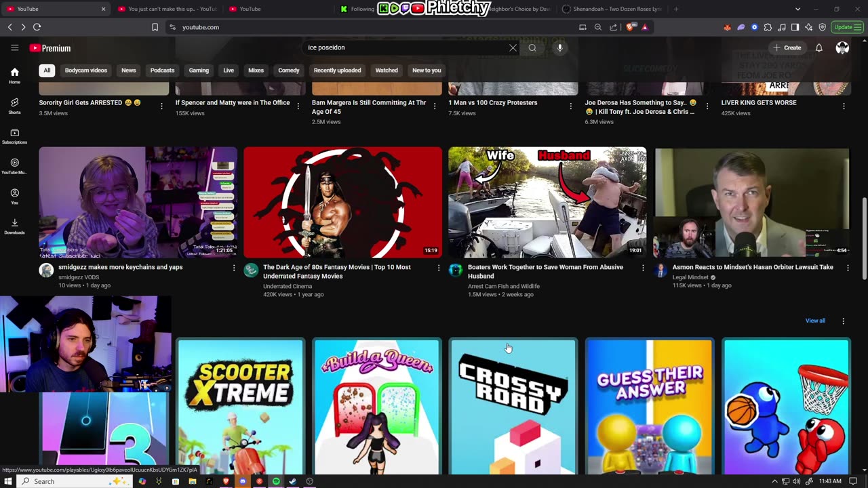The height and width of the screenshot is (488, 868).
Task: Open options for Spencer and Matty Office video
Action: pyautogui.click(x=298, y=106)
